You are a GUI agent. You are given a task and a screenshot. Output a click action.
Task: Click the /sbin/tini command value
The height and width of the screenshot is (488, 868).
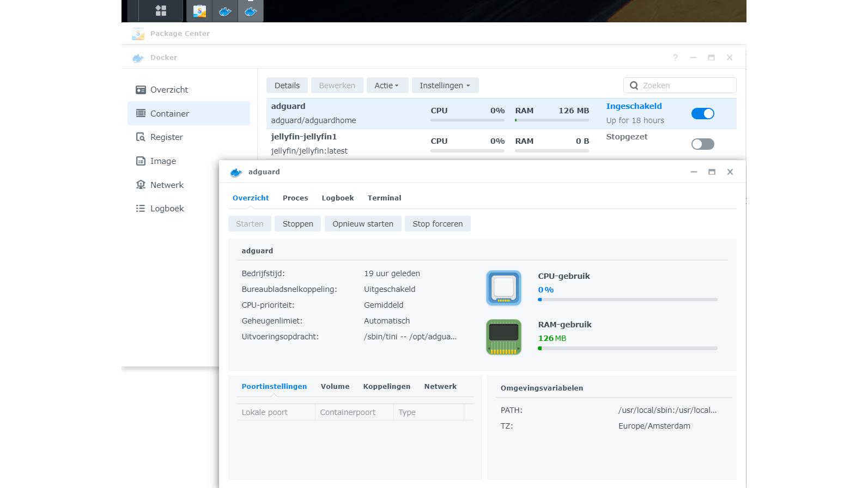click(410, 337)
